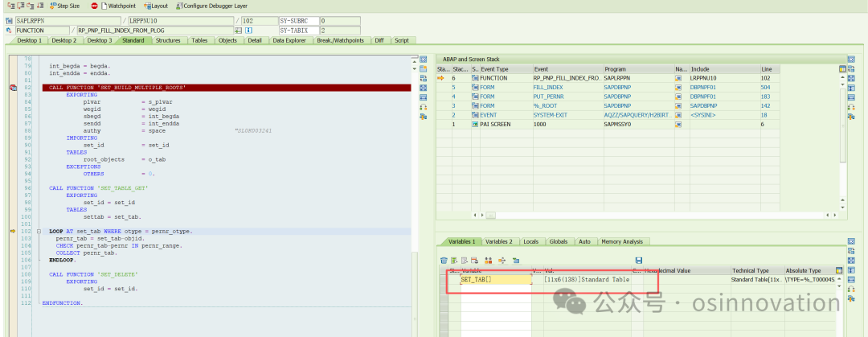Click the blue info icon beside function name
This screenshot has width=868, height=337.
(x=248, y=31)
